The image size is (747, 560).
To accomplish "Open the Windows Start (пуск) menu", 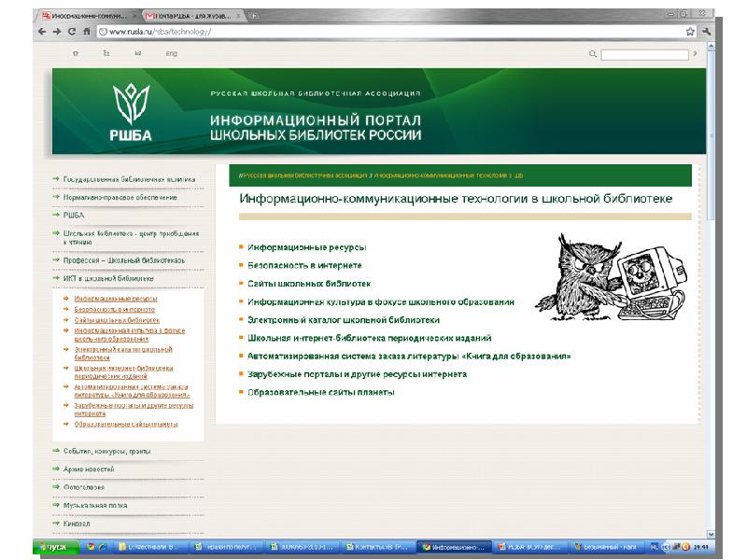I will point(58,546).
